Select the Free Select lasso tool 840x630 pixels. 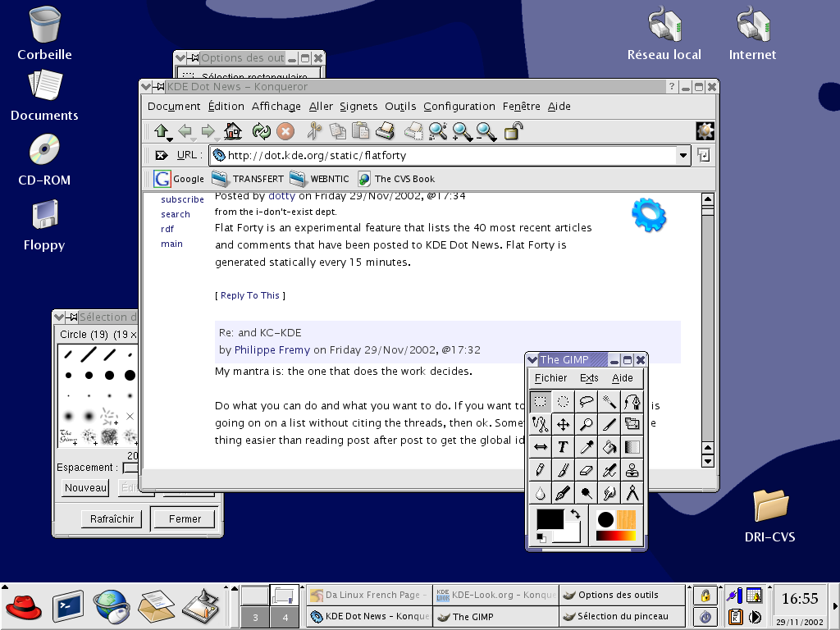click(586, 402)
